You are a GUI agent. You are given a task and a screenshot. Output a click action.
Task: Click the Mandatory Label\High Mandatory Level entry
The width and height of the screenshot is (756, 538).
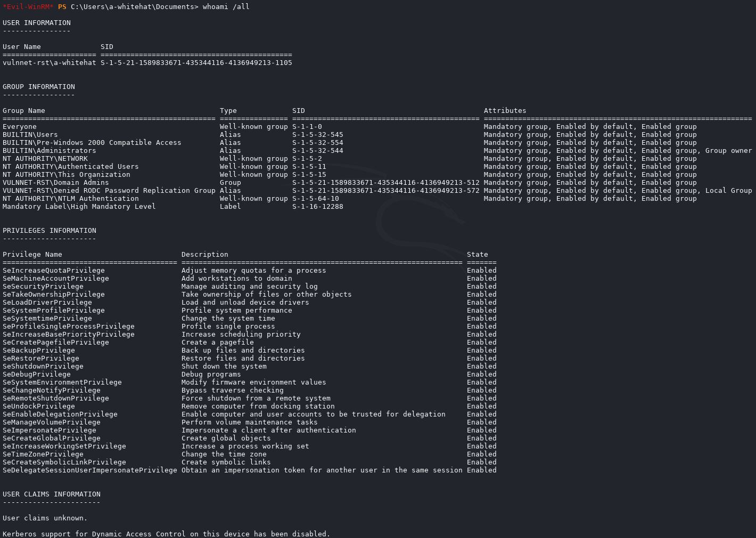pyautogui.click(x=79, y=207)
